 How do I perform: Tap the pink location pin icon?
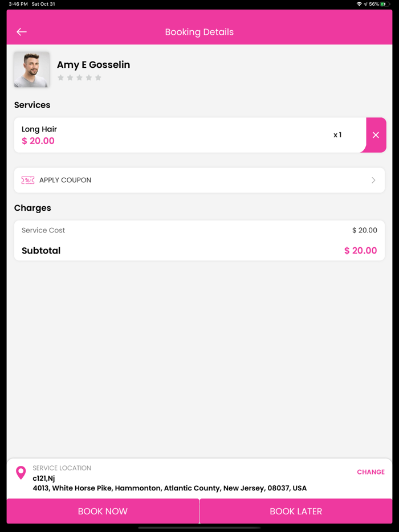click(x=21, y=472)
